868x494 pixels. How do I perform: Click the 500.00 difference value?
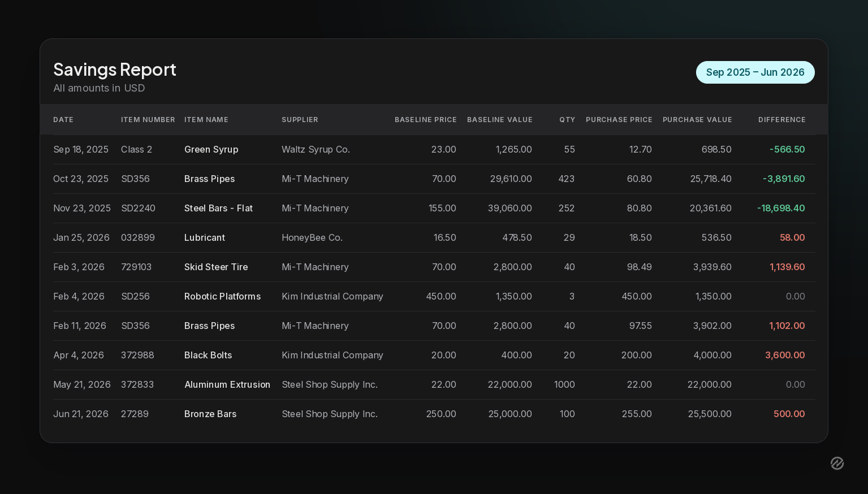tap(789, 414)
